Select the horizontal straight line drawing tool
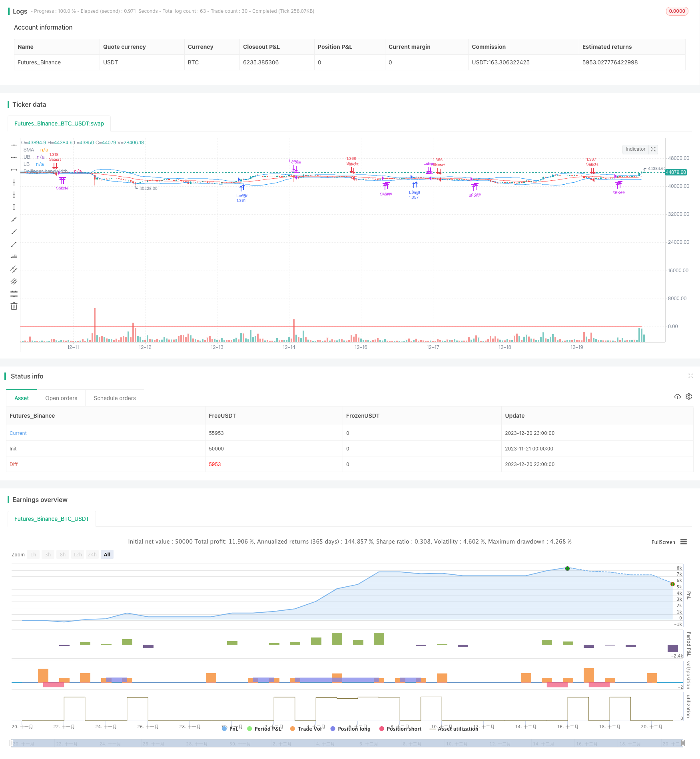Viewport: 700px width, 759px height. pos(14,145)
